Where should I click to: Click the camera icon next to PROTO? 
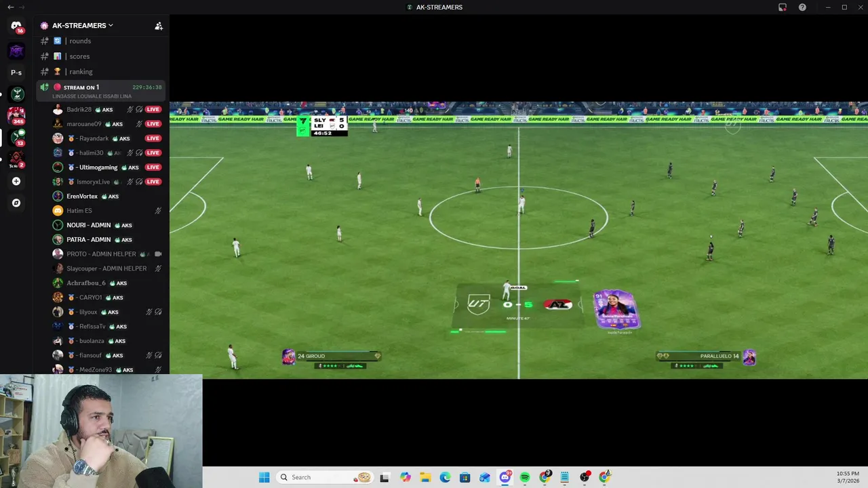(158, 254)
